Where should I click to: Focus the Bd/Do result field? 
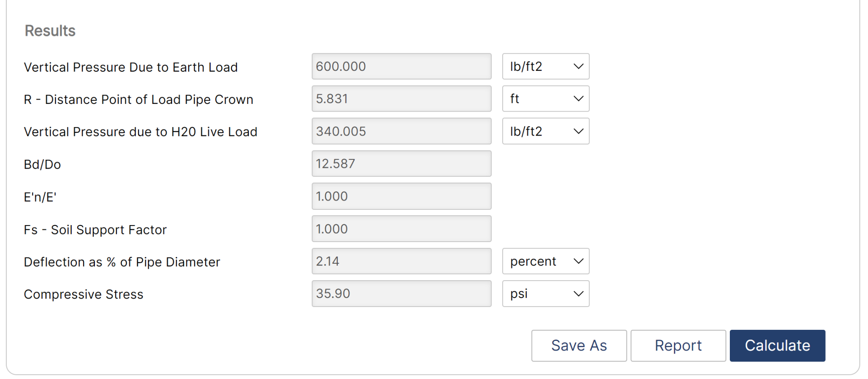point(401,164)
